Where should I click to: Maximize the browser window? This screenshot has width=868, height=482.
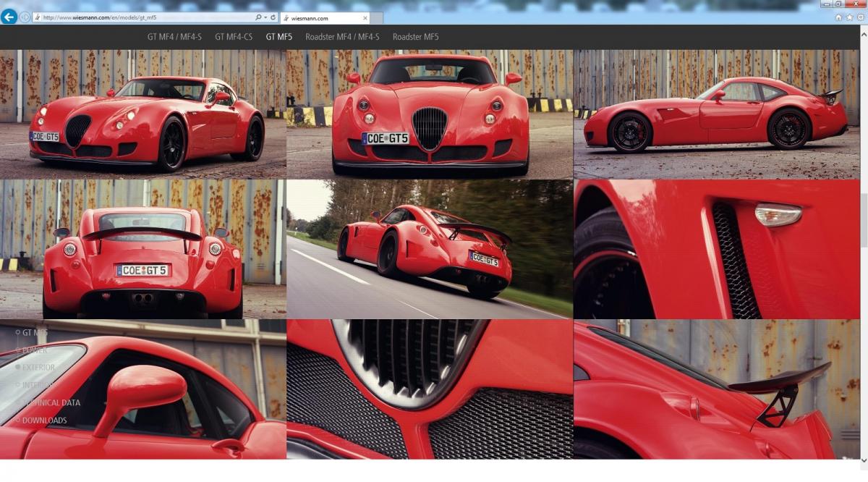click(839, 4)
